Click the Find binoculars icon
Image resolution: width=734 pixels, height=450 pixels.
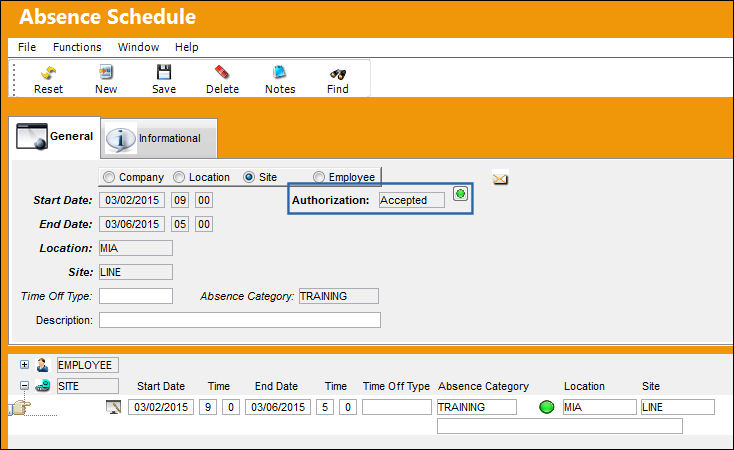(338, 74)
